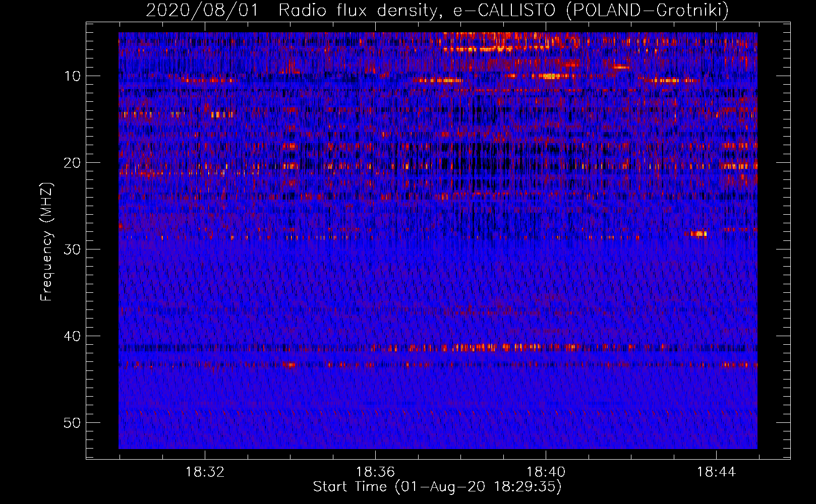Click the 18:36 time tick label
The height and width of the screenshot is (504, 816).
tap(375, 472)
